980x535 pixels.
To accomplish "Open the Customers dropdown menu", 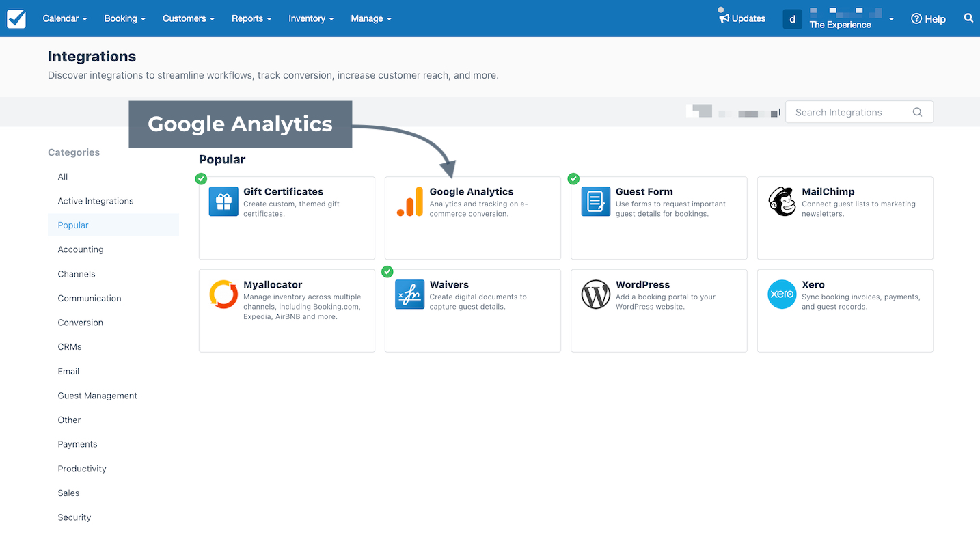I will point(189,18).
